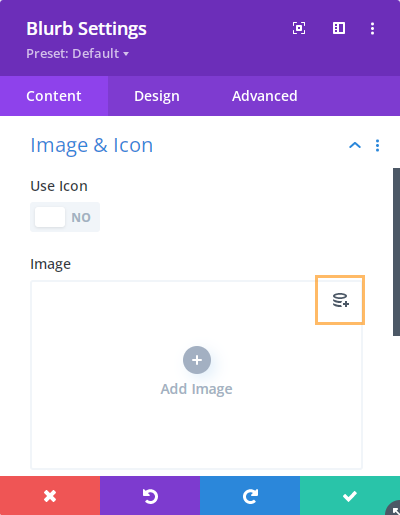Save changes with the green checkmark
This screenshot has height=515, width=400.
click(x=350, y=496)
